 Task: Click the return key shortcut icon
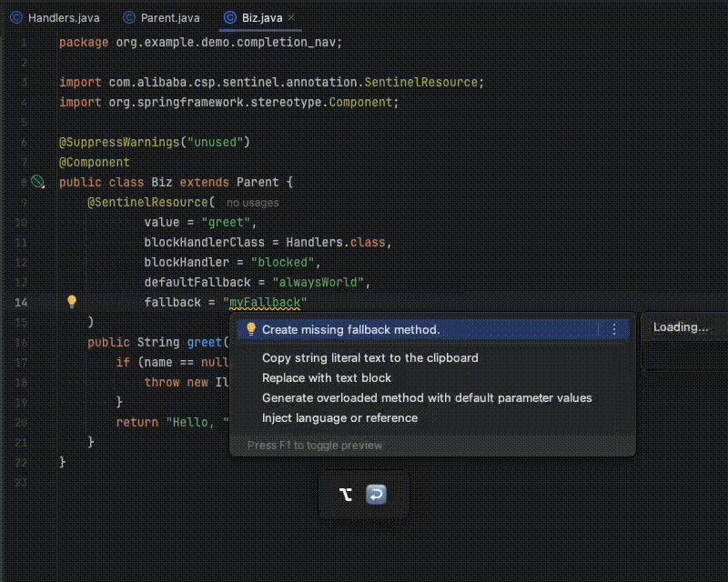[376, 495]
